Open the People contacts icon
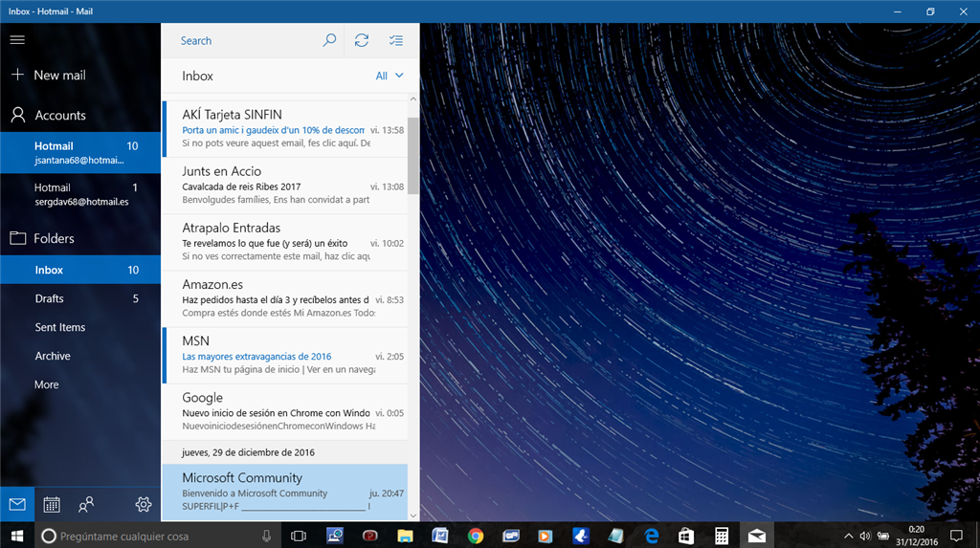 [85, 504]
